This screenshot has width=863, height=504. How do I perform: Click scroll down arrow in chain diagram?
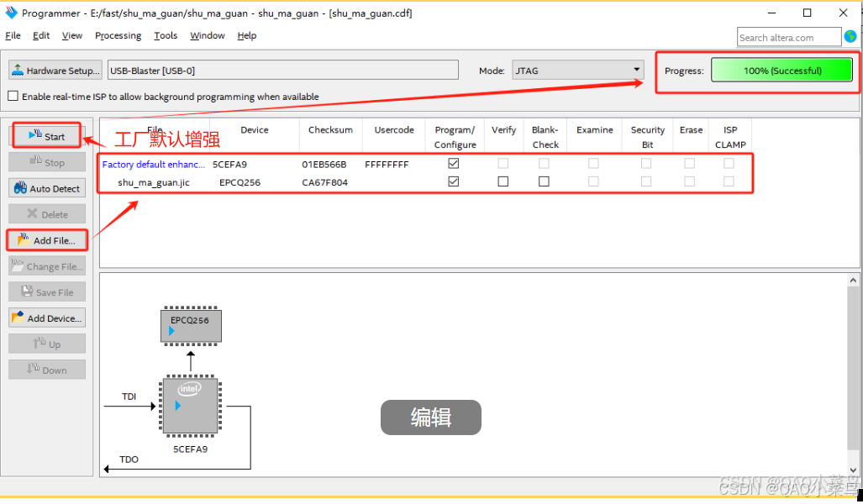853,470
